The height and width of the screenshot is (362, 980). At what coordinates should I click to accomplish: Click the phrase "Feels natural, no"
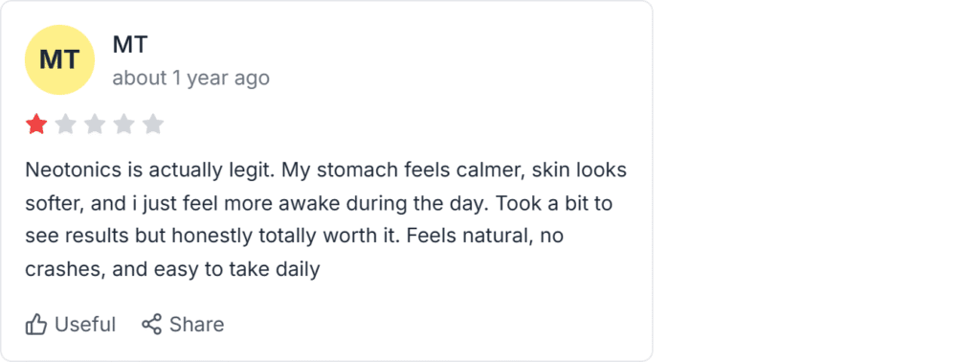[x=485, y=237]
